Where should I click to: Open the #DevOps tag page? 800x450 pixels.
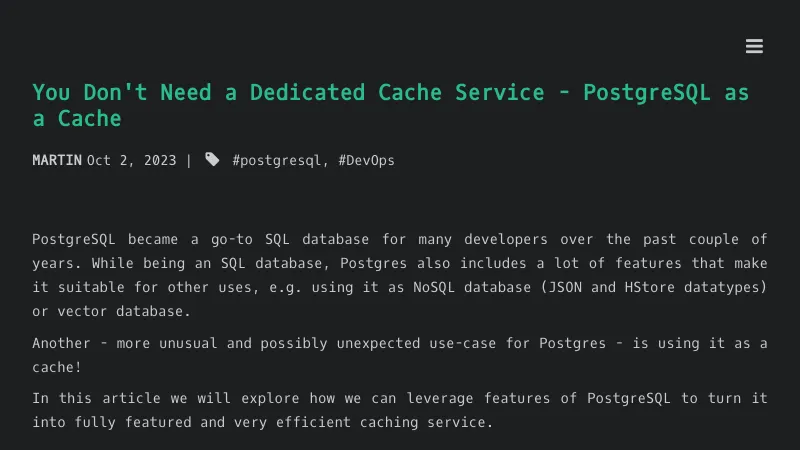coord(366,160)
